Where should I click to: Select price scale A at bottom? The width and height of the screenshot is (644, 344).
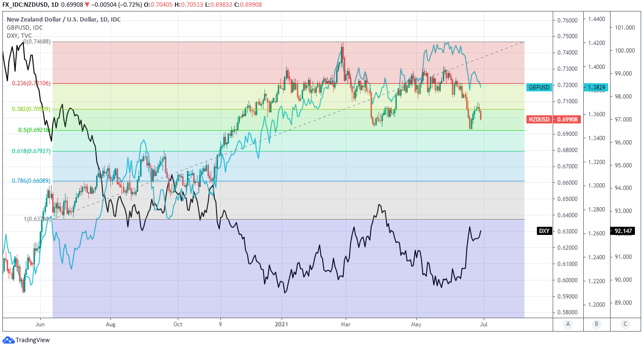pos(568,324)
